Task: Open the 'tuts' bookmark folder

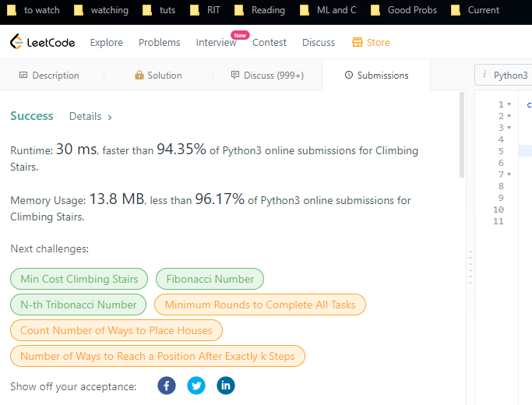Action: [159, 10]
